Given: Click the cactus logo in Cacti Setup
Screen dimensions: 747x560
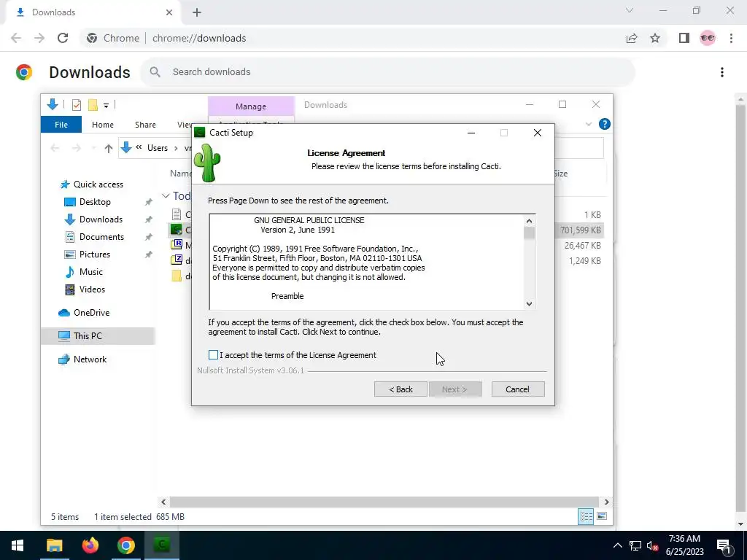Looking at the screenshot, I should [x=207, y=163].
